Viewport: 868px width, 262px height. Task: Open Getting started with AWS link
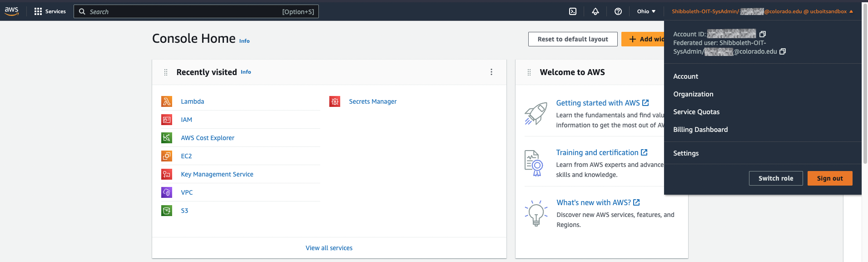tap(602, 103)
